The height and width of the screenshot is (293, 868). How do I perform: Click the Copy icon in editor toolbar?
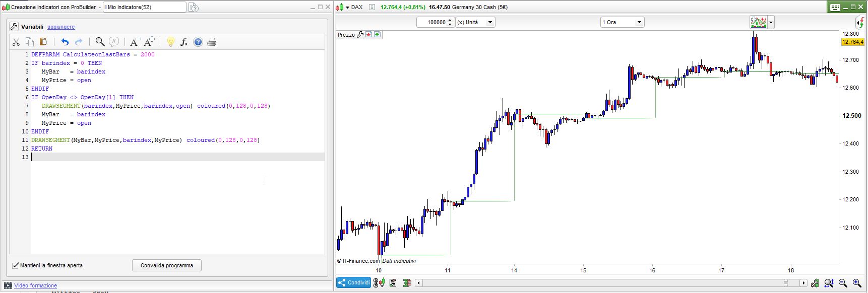point(30,42)
